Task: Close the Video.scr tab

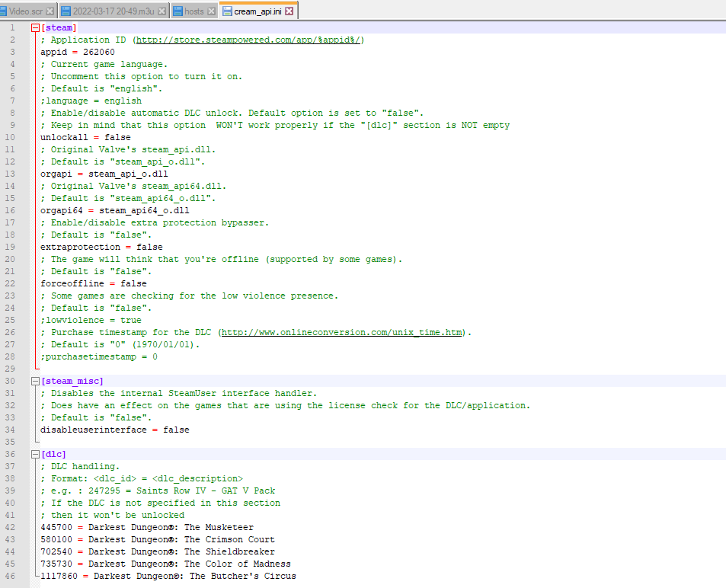Action: point(50,11)
